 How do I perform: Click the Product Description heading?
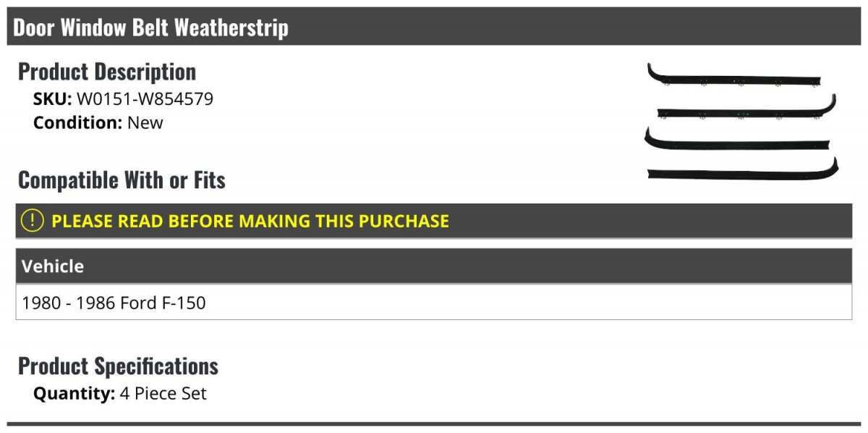point(107,72)
